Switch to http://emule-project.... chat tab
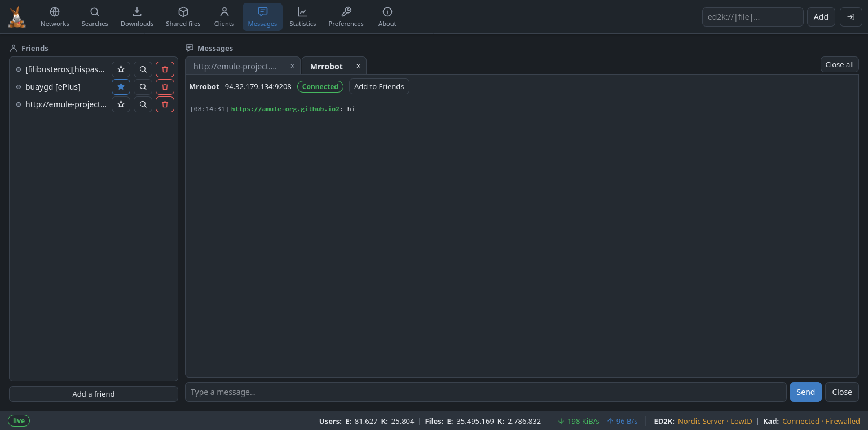 [x=235, y=66]
